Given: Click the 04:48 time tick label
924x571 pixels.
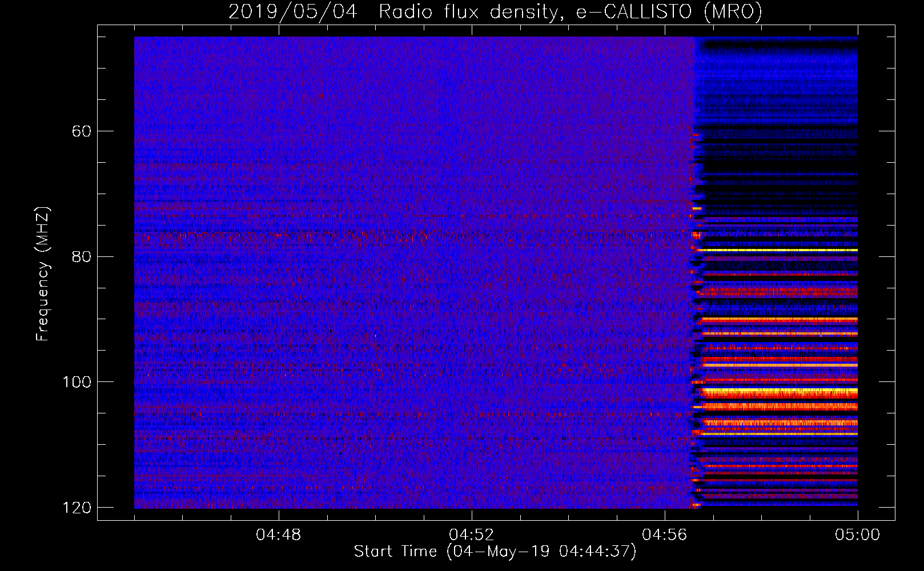Looking at the screenshot, I should pos(278,535).
